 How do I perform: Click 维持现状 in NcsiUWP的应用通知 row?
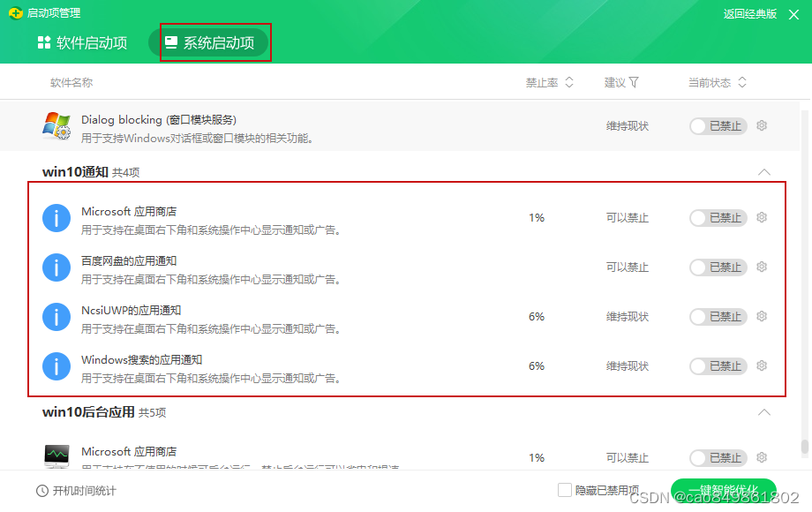(x=628, y=317)
